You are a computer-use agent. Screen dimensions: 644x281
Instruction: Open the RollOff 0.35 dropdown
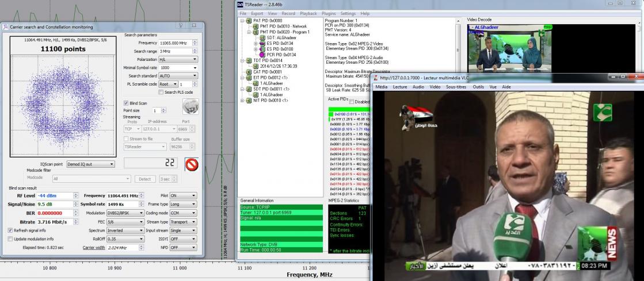coord(125,238)
